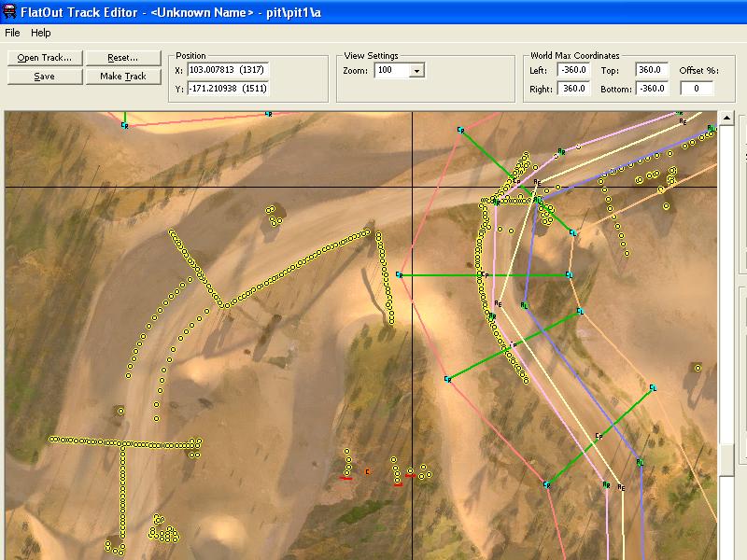Select the lone yellow marker left of horizontal row
The height and width of the screenshot is (560, 747).
tap(120, 411)
